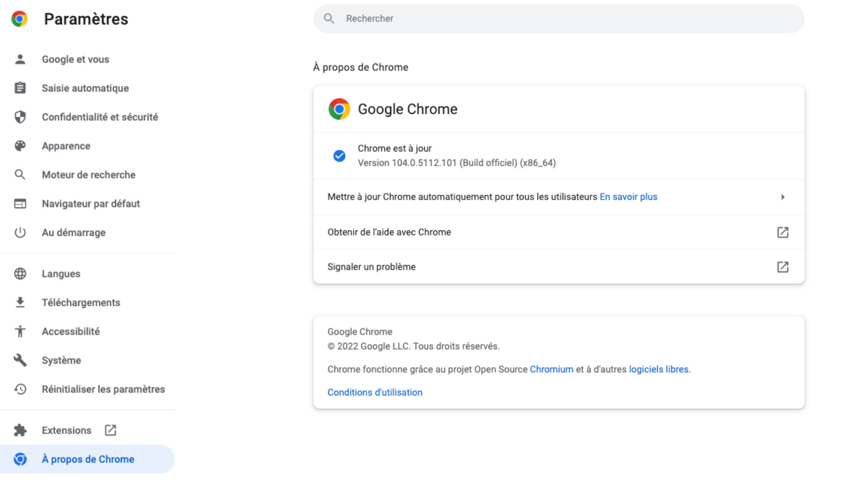The image size is (868, 488).
Task: Click the person icon for Google et vous
Action: [20, 59]
